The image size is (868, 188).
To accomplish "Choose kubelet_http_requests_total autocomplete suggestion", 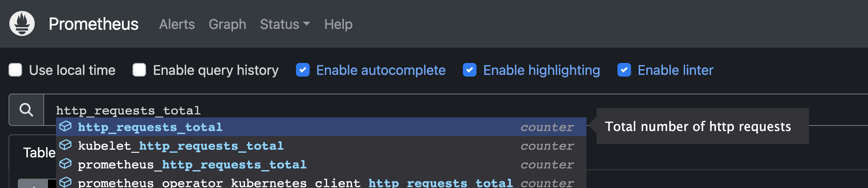I will (x=180, y=146).
